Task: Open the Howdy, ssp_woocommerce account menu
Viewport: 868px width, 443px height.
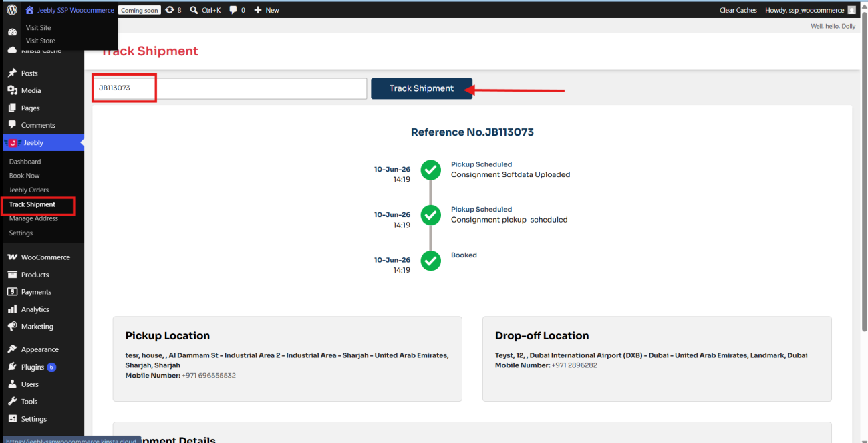Action: click(x=810, y=10)
